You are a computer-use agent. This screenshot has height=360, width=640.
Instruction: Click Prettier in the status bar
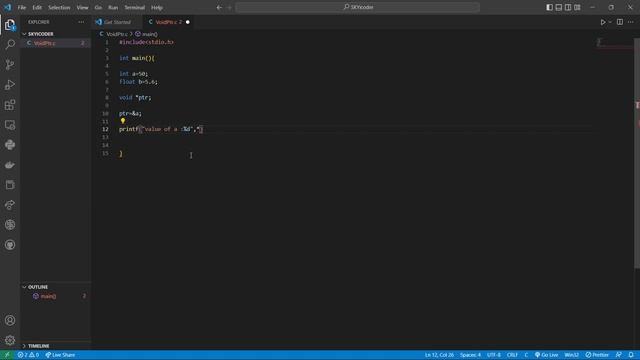597,355
